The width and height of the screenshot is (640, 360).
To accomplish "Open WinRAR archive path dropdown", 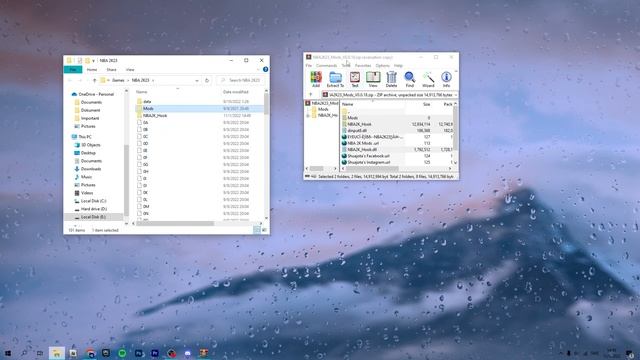I will pyautogui.click(x=456, y=95).
